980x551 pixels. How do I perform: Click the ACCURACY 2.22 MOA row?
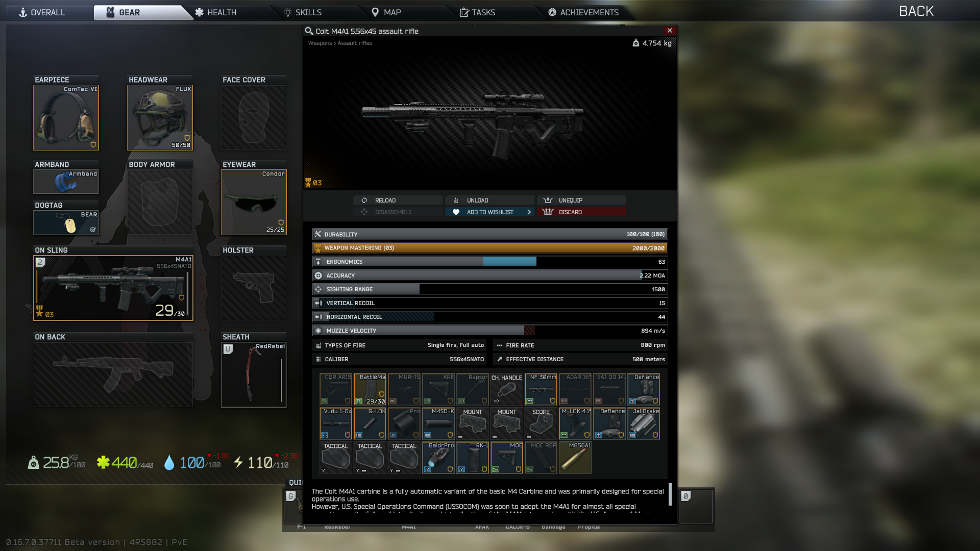490,275
